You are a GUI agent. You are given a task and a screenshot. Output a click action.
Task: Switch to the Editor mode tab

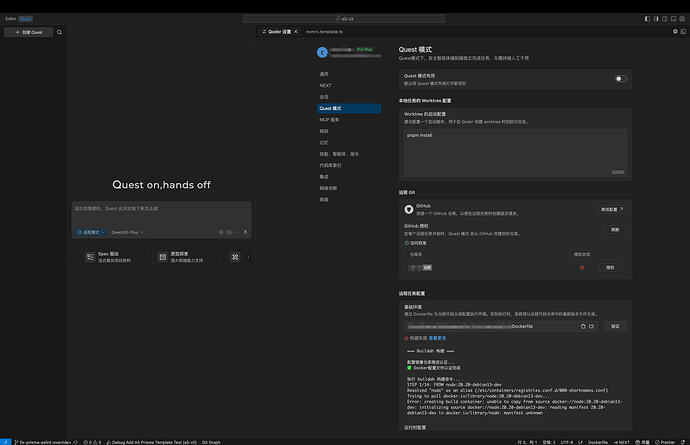[x=11, y=19]
